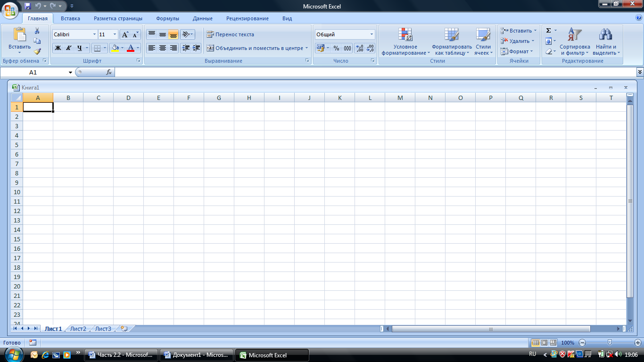
Task: Increase font size with the large A
Action: click(x=125, y=34)
